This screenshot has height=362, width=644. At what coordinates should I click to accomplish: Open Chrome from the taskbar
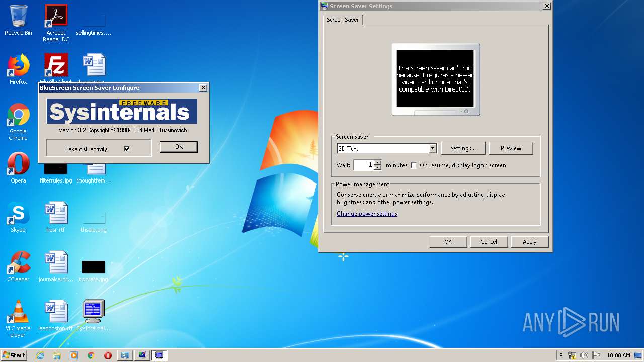[x=91, y=355]
